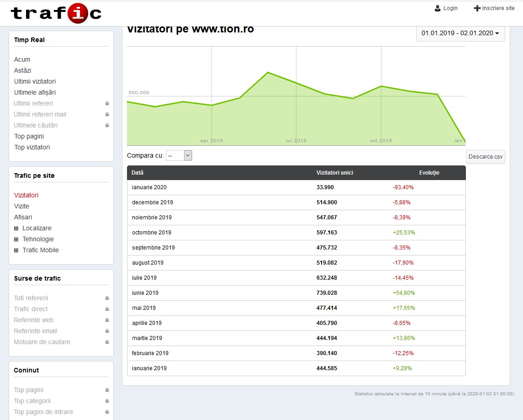This screenshot has width=523, height=420.
Task: Expand the Localizare tree item
Action: click(x=16, y=228)
